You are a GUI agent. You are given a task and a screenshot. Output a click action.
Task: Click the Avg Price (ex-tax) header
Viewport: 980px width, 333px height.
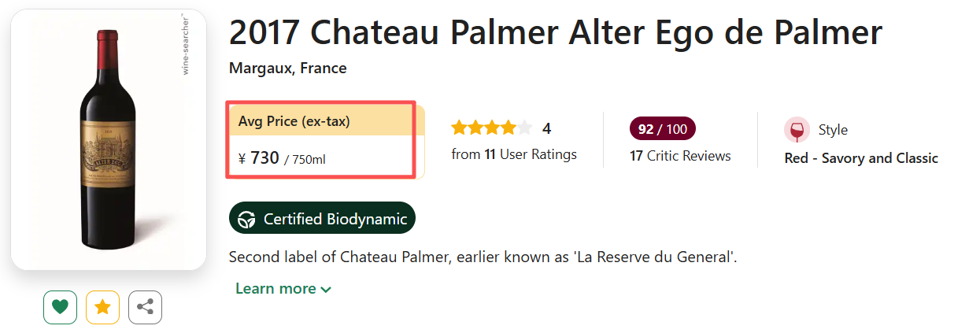click(294, 121)
